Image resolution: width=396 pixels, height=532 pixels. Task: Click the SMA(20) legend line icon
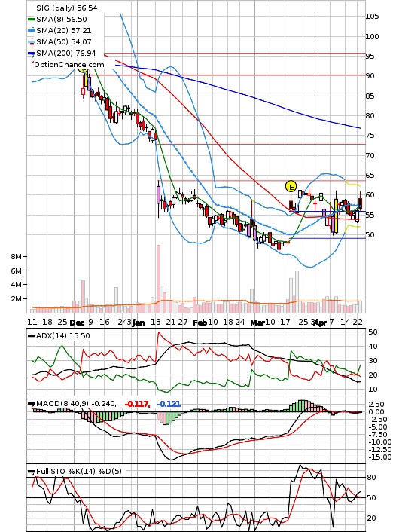coord(31,31)
